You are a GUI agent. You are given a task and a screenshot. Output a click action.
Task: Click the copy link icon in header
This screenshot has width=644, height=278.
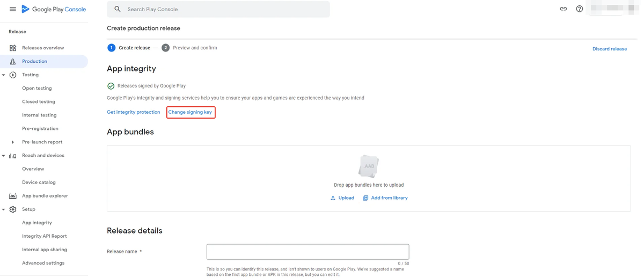(x=563, y=9)
